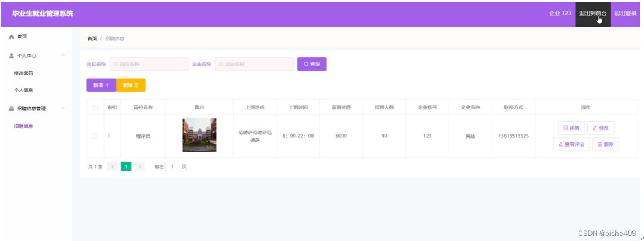This screenshot has width=644, height=241.
Task: Click the 上班地点 column header
Action: pyautogui.click(x=255, y=107)
